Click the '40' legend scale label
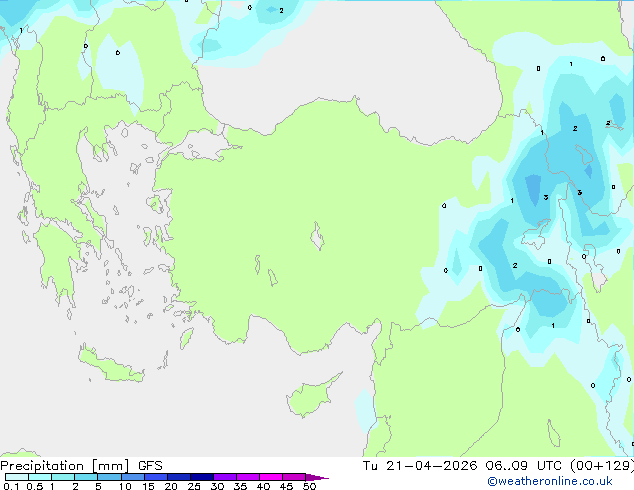The height and width of the screenshot is (490, 634). [x=263, y=486]
